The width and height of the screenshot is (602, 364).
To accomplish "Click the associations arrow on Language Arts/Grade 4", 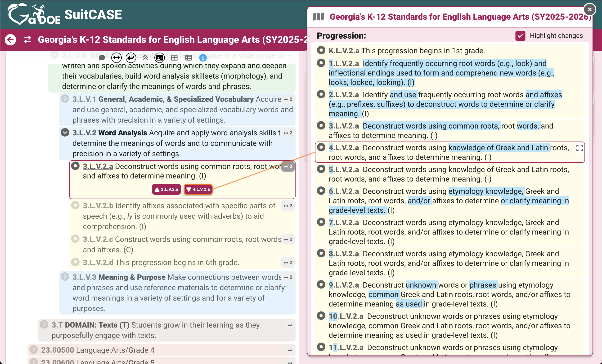I will tap(290, 350).
